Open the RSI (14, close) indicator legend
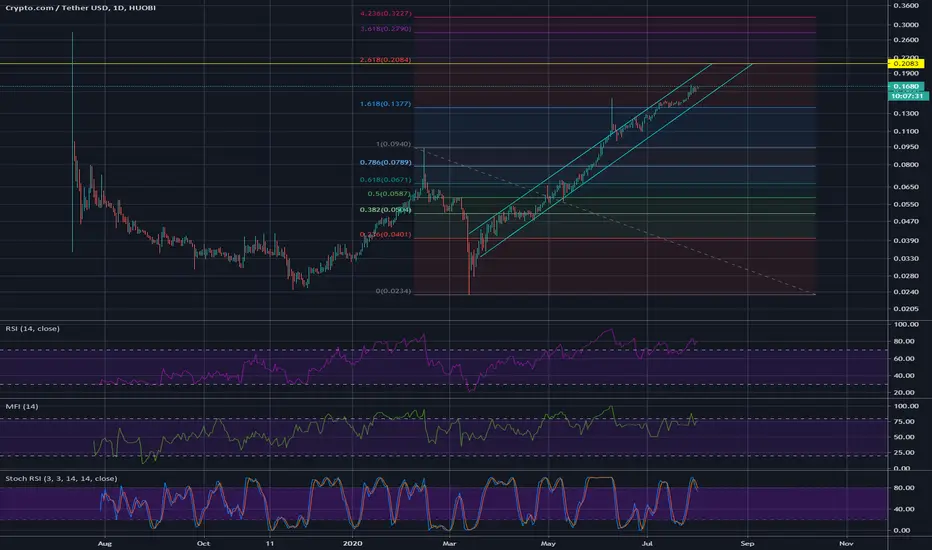 (33, 328)
